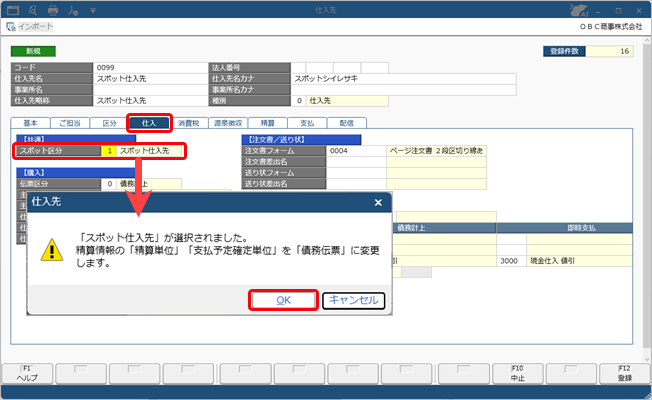Open the print preview magnifier icon
652x400 pixels.
[x=33, y=10]
